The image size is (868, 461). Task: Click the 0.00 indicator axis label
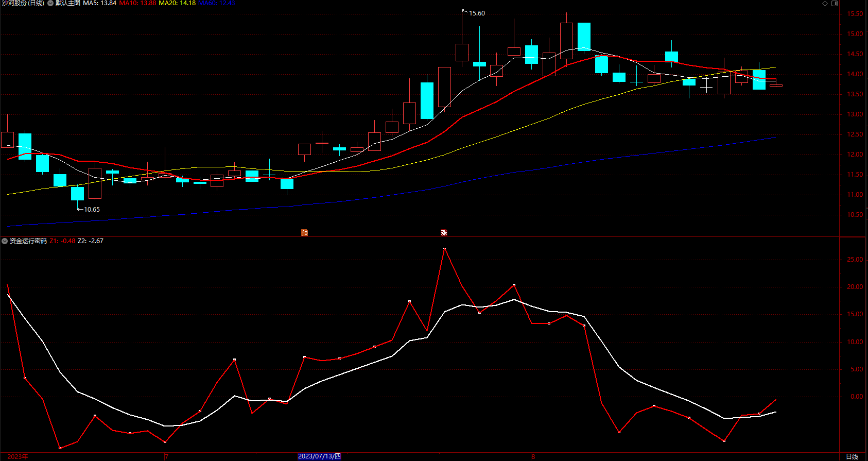click(857, 397)
